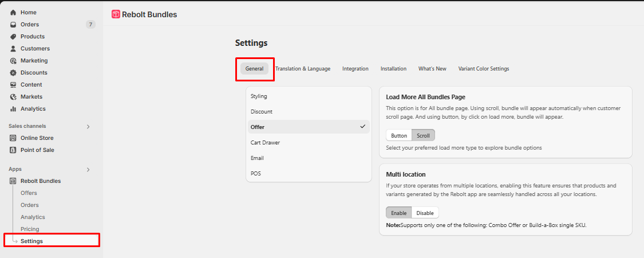Select Styling in settings list
This screenshot has height=258, width=644.
pos(309,96)
